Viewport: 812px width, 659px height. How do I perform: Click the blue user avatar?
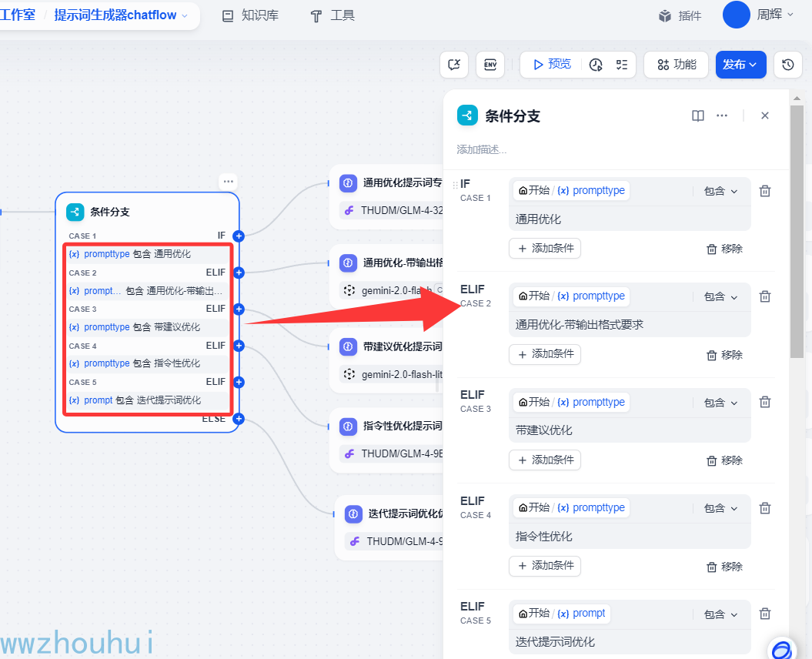[736, 15]
